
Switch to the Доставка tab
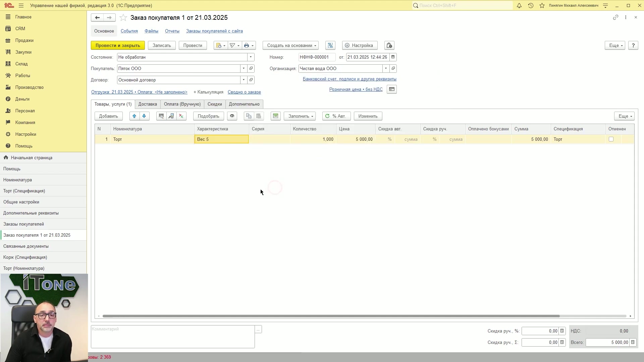pyautogui.click(x=148, y=104)
